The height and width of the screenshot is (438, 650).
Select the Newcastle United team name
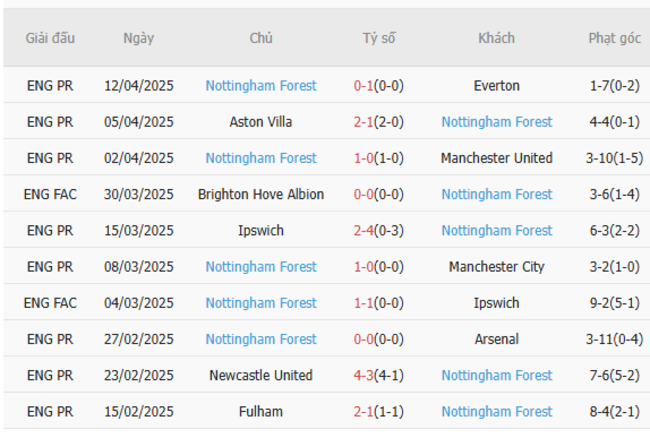[x=261, y=375]
